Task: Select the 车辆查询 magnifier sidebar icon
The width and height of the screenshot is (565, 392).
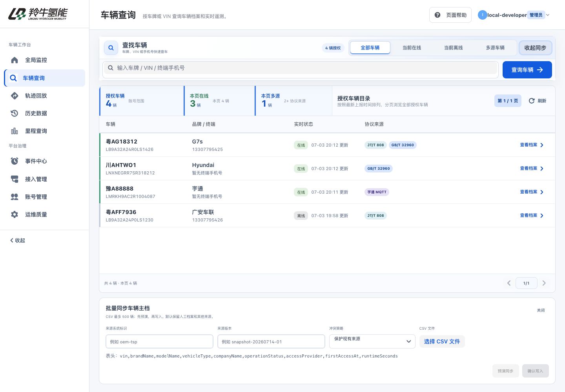Action: [13, 78]
